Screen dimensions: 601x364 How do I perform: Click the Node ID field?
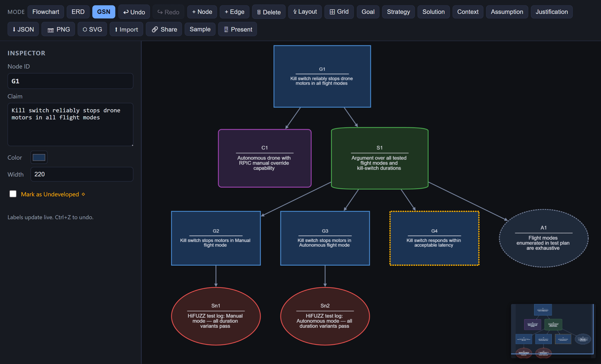pos(70,81)
